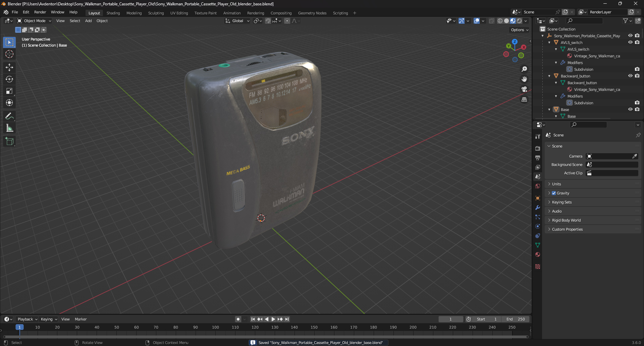Open the Tool properties tab

coord(538,136)
